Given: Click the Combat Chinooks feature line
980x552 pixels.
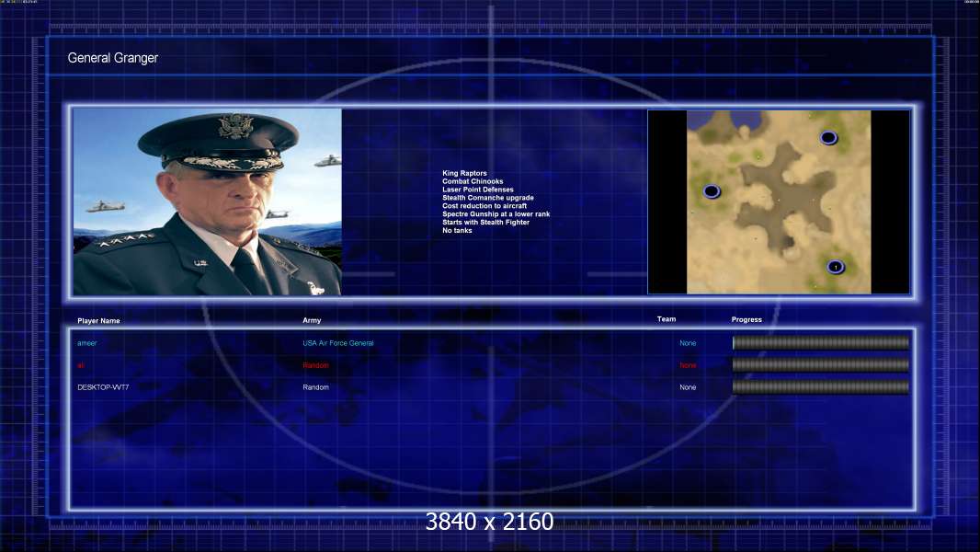Looking at the screenshot, I should pos(473,181).
